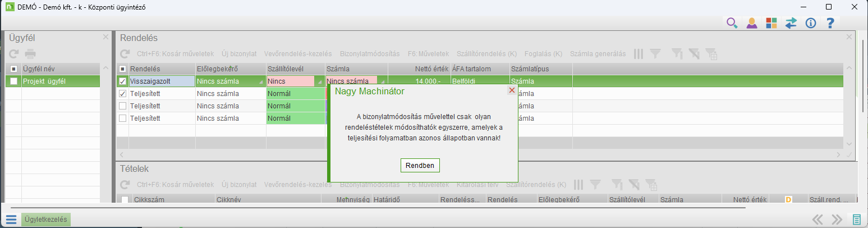868x228 pixels.
Task: Click the add-filter funnel icon in Rendelés toolbar
Action: pyautogui.click(x=711, y=54)
